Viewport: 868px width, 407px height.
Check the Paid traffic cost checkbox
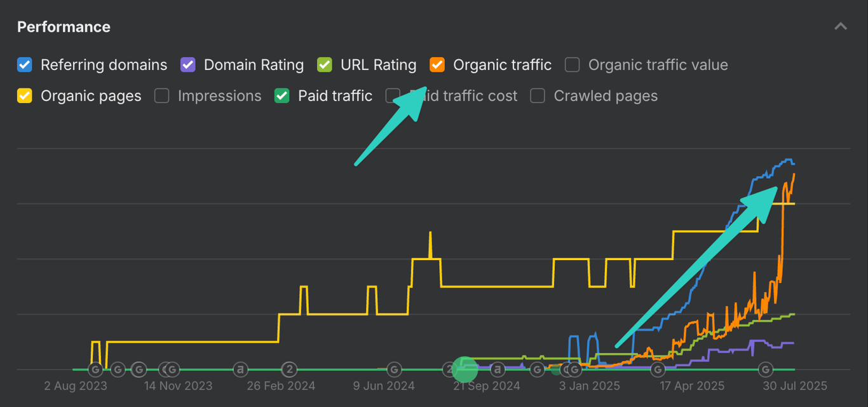pyautogui.click(x=393, y=96)
